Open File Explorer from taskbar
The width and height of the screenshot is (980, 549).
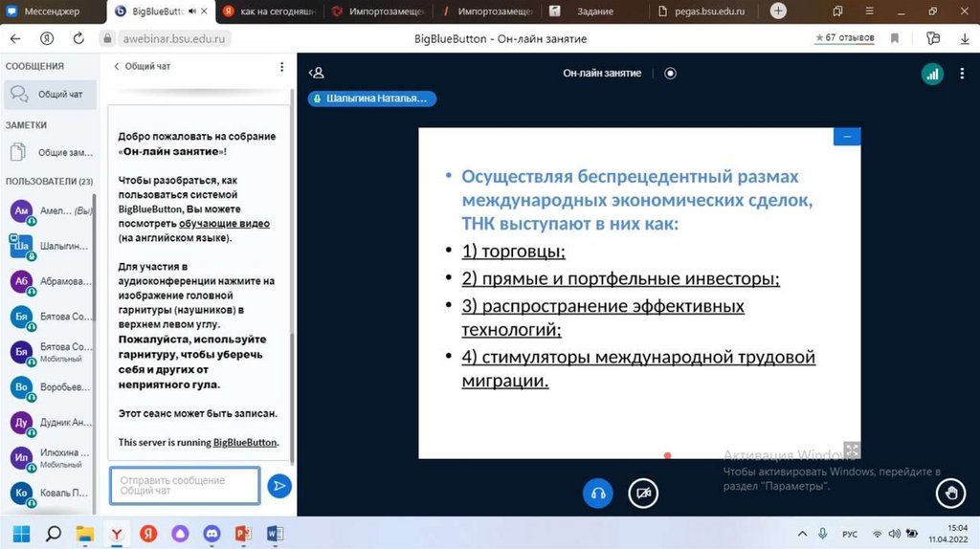[x=85, y=534]
